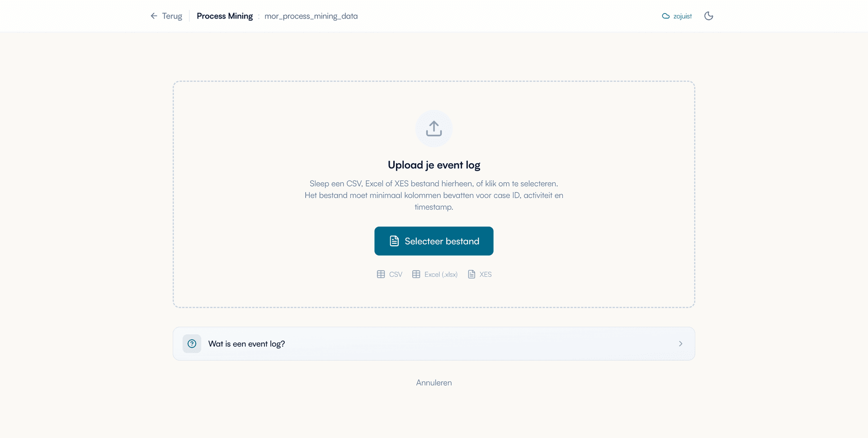Open "Wat is een event log?" section
This screenshot has width=868, height=438.
[x=246, y=344]
